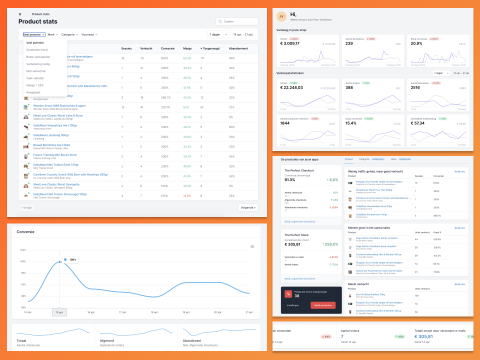Open the Categorie filter dropdown
The height and width of the screenshot is (360, 480).
[x=69, y=35]
